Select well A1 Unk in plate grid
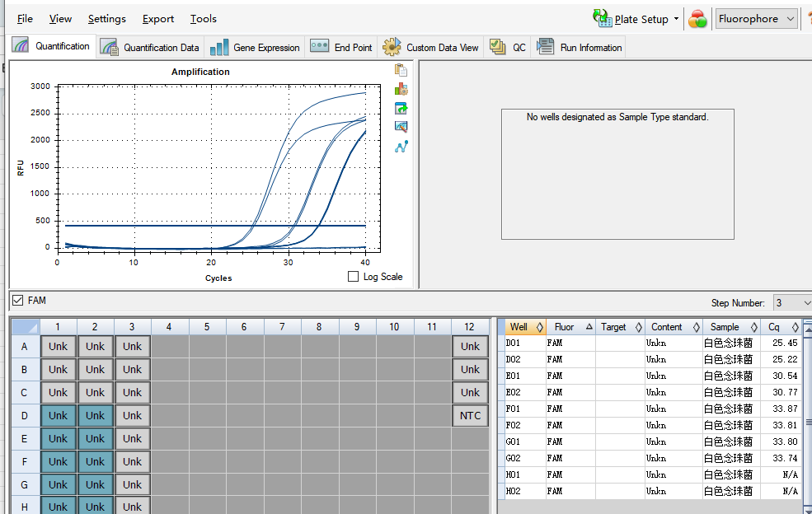The image size is (812, 514). coord(58,346)
